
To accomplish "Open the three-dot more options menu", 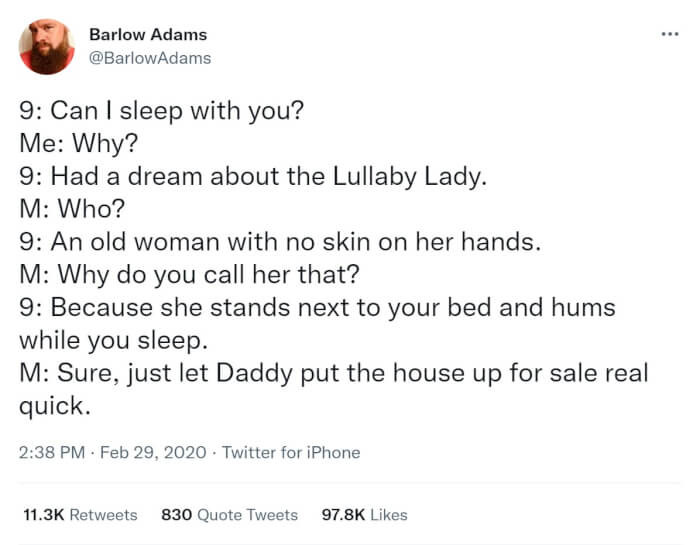I will point(670,34).
